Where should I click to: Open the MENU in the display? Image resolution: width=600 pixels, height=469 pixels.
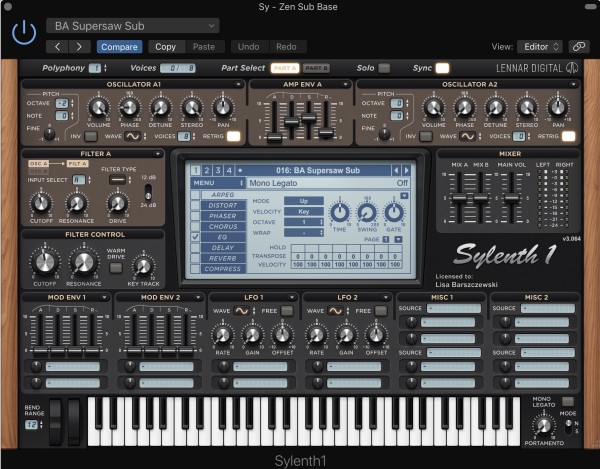point(216,184)
